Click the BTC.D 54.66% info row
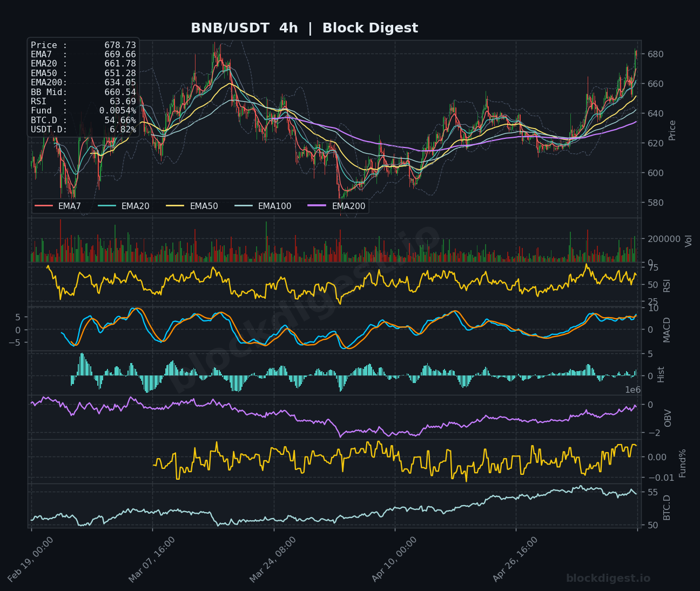The image size is (700, 591). point(83,120)
